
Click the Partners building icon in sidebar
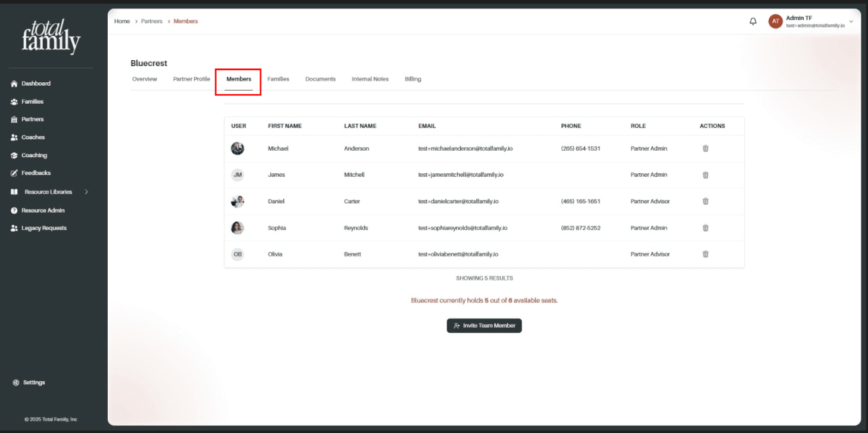click(14, 119)
